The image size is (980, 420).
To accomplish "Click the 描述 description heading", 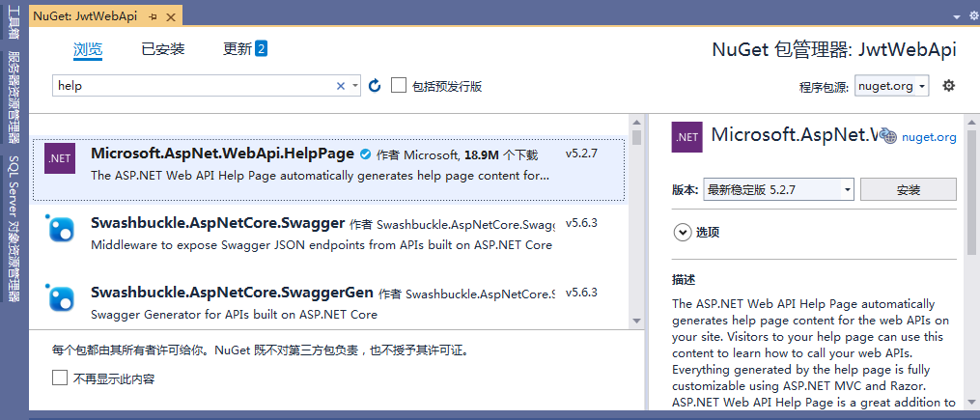I will point(684,280).
